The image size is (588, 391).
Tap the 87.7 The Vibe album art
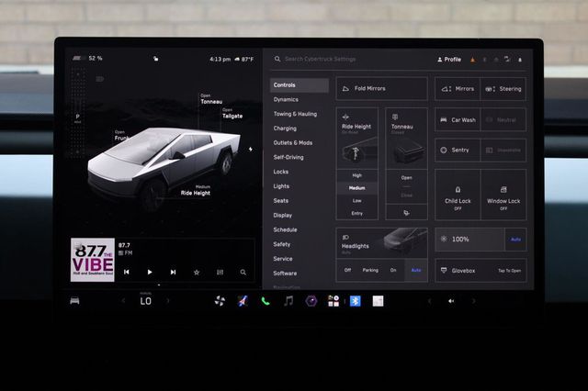point(93,260)
